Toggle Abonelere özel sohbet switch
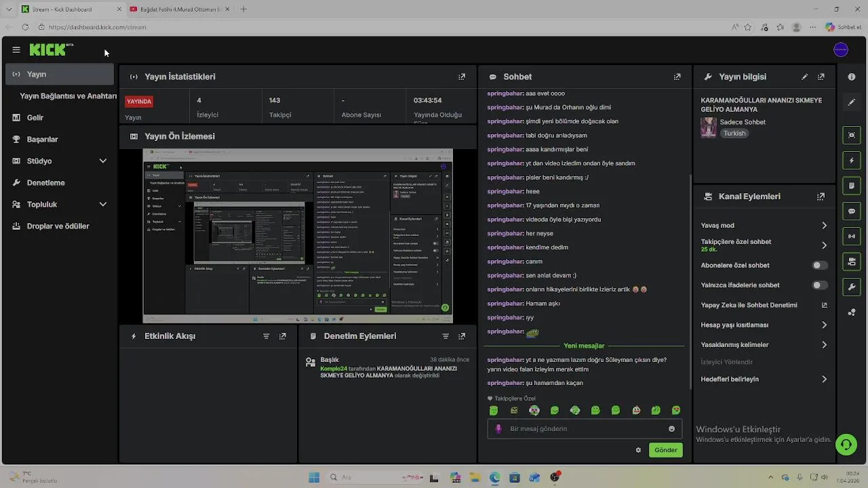The image size is (868, 488). tap(820, 266)
